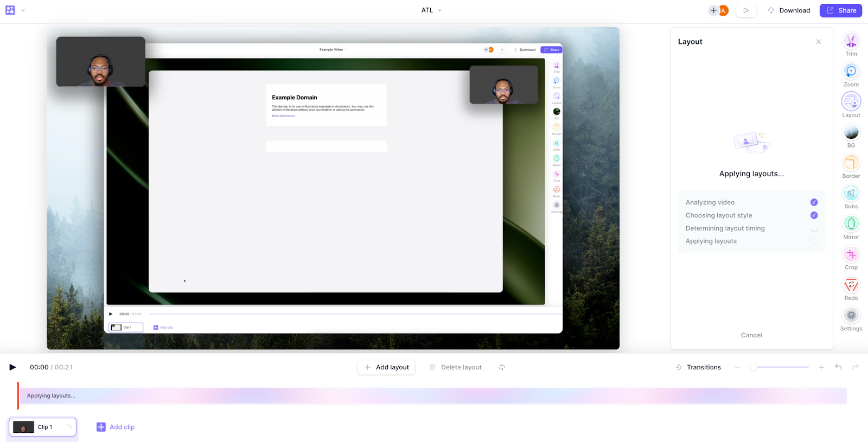This screenshot has height=442, width=868.
Task: Click the timeline zoom slider handle
Action: tap(753, 367)
